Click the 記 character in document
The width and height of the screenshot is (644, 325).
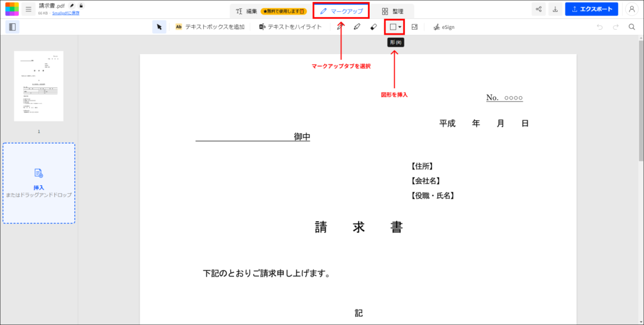[359, 314]
